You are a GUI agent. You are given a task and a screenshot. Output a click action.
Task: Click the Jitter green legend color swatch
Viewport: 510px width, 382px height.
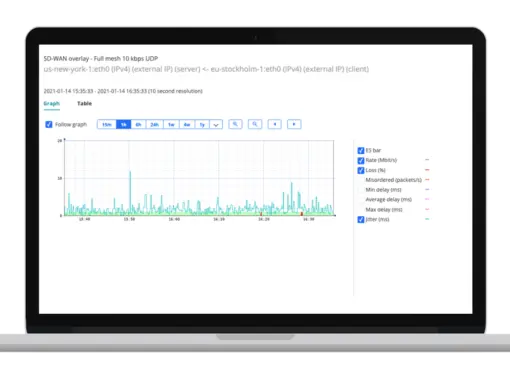(x=427, y=219)
